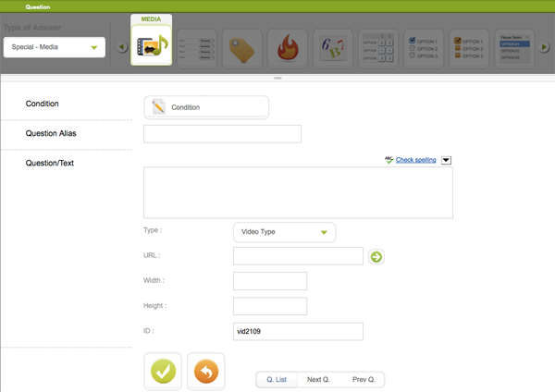Viewport: 555px width, 392px height.
Task: Choose the tag answer type icon
Action: click(x=240, y=46)
